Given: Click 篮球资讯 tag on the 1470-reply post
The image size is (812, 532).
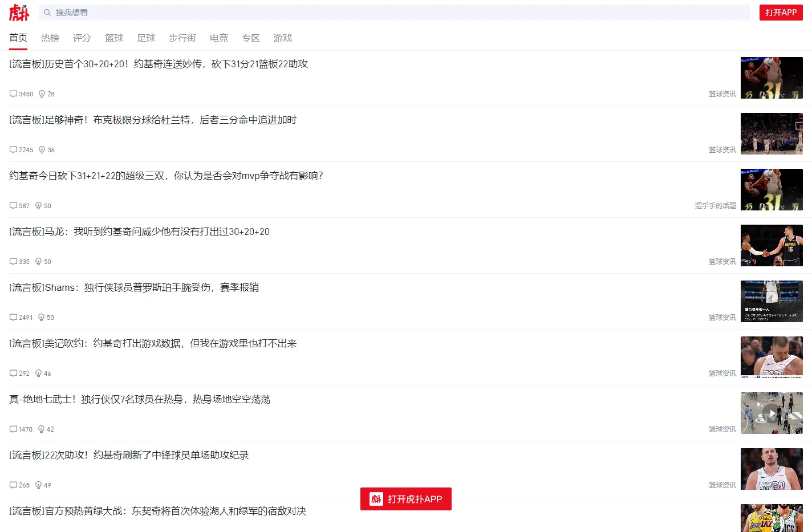Looking at the screenshot, I should point(722,429).
